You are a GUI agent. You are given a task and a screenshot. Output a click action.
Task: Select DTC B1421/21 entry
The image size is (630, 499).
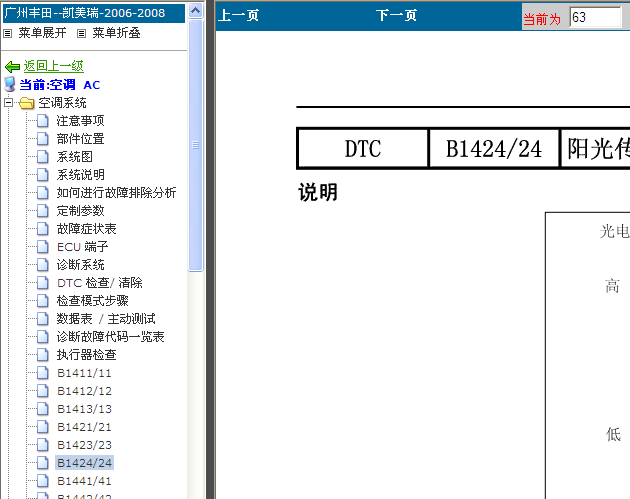pos(84,427)
